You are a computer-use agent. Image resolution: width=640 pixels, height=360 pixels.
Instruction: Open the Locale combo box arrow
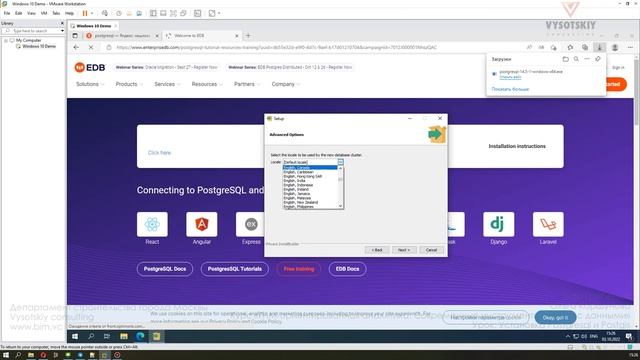[x=340, y=162]
